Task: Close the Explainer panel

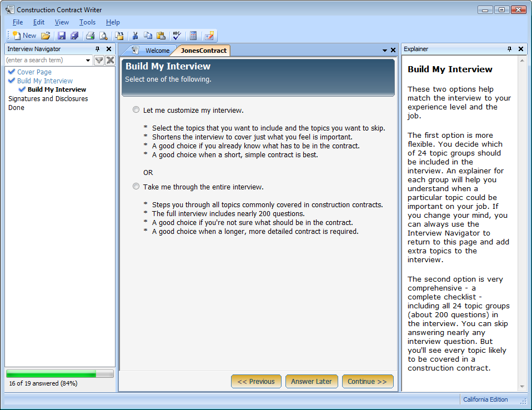Action: (521, 49)
